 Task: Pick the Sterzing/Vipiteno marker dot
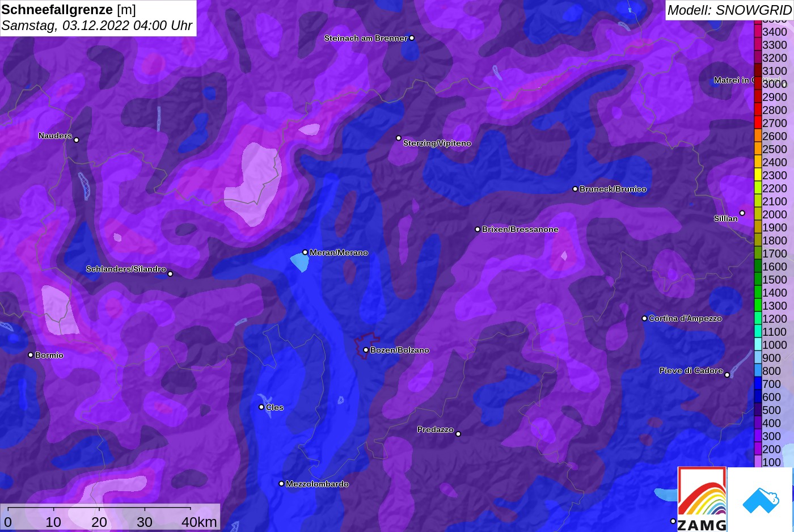(399, 138)
